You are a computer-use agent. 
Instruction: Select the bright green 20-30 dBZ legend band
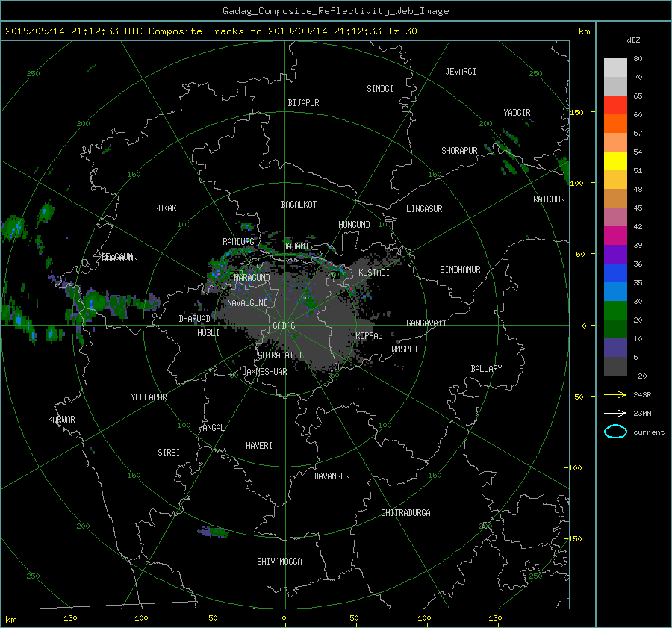pos(615,310)
